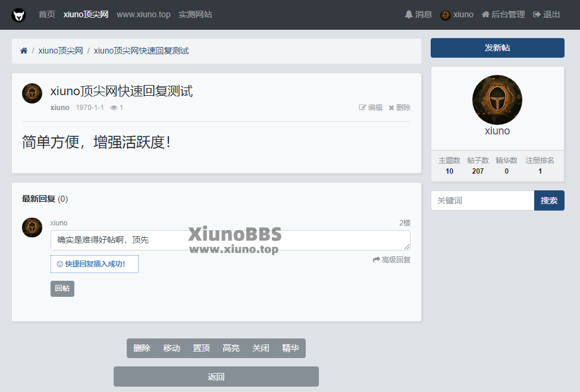Click the site logo in navbar
Screen dimensions: 580x392
(x=19, y=15)
